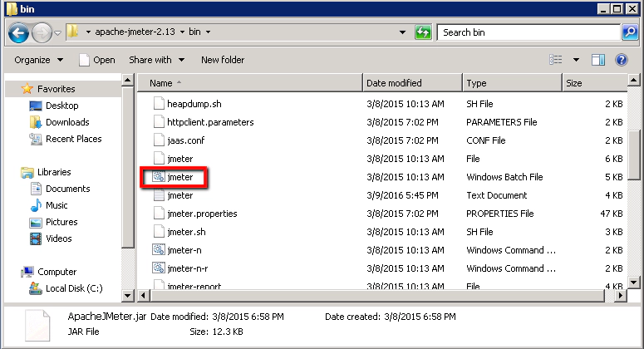Click horizontal scroll left arrow

coord(143,295)
